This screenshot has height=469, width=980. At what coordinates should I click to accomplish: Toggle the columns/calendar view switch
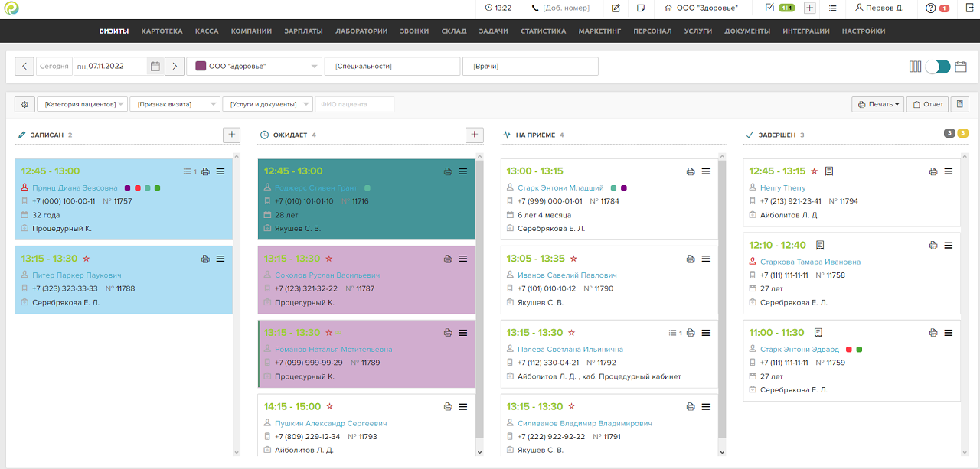pyautogui.click(x=937, y=67)
